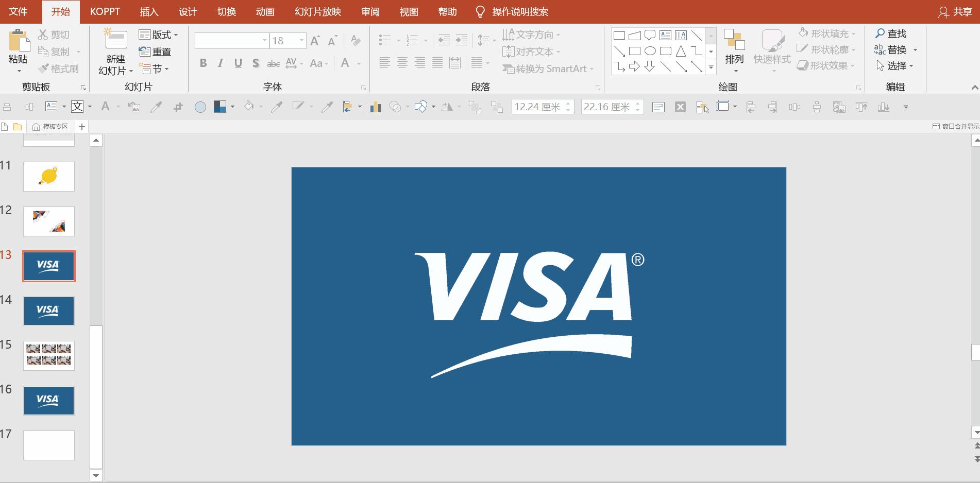980x483 pixels.
Task: Open the 选择 (Select) dropdown
Action: (x=895, y=65)
